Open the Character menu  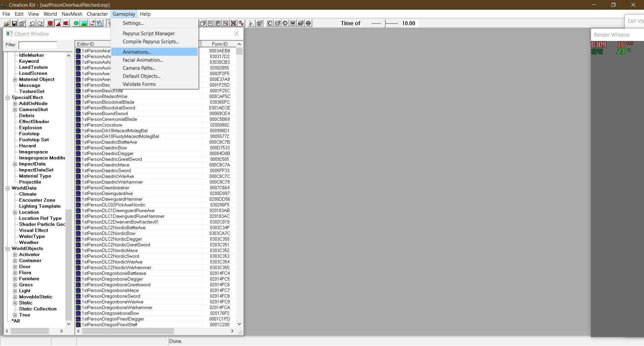(x=97, y=14)
